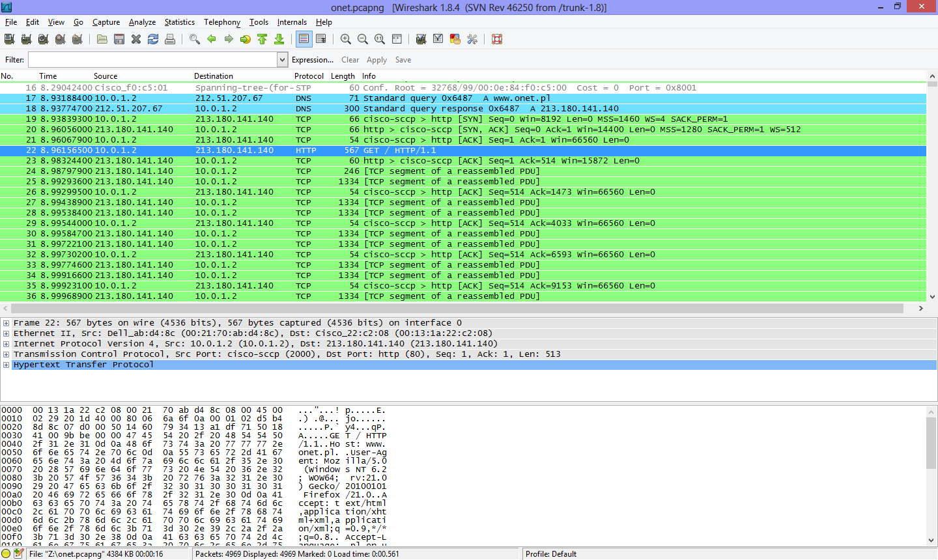Edit capture file comment status bar icon

19,553
